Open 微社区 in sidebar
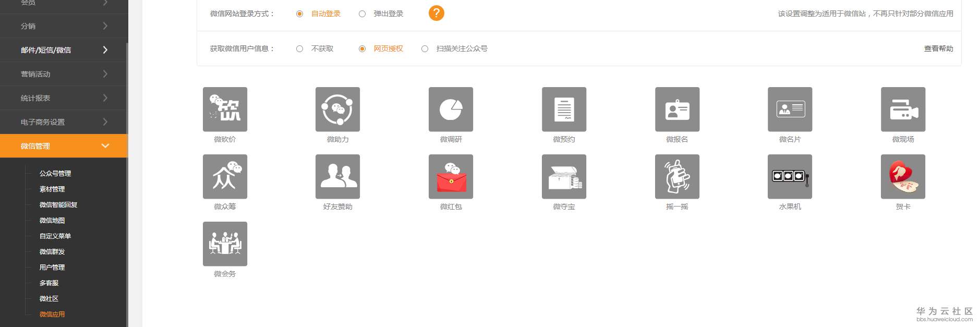The height and width of the screenshot is (327, 980). (x=49, y=299)
